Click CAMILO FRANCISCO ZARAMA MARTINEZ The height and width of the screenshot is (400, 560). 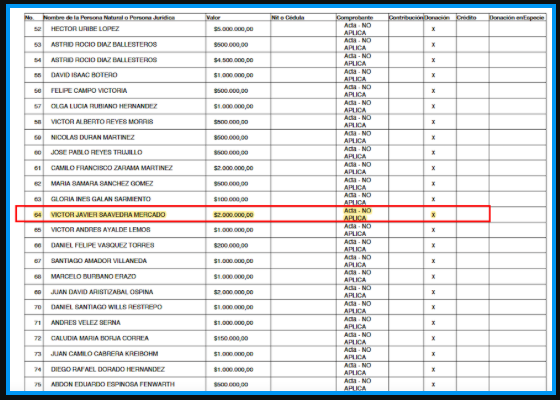(x=112, y=168)
